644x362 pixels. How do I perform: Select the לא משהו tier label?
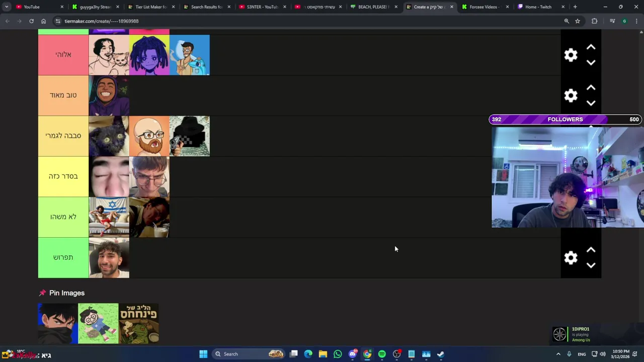pos(63,217)
